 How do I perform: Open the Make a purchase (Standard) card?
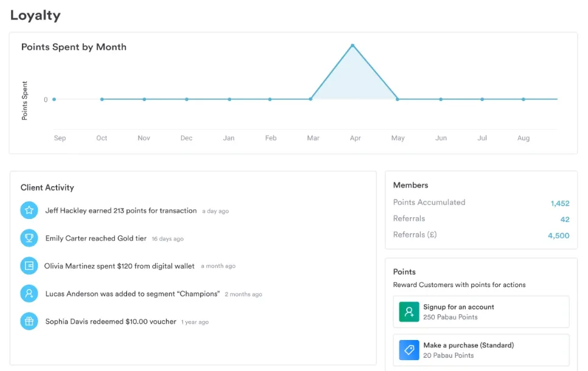(x=481, y=350)
